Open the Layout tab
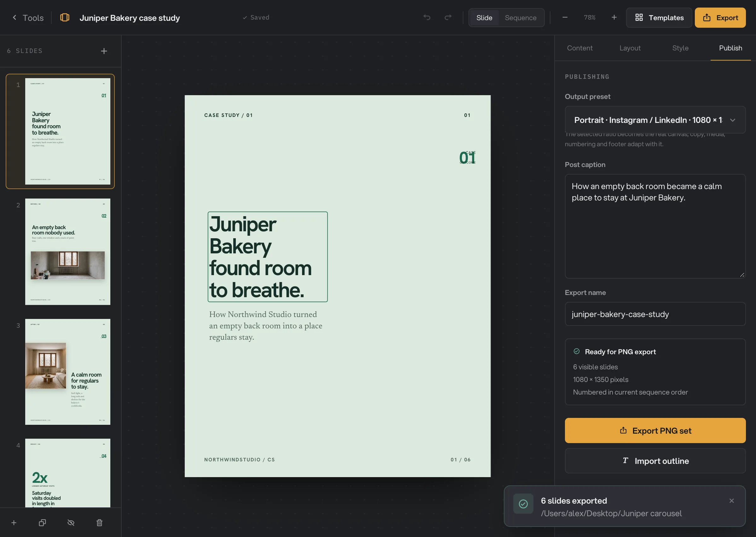 pos(630,48)
